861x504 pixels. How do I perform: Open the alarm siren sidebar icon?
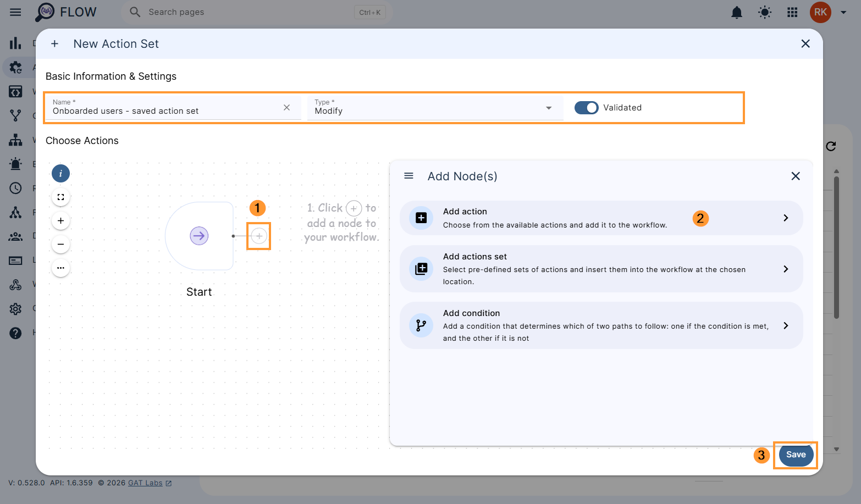click(x=15, y=164)
